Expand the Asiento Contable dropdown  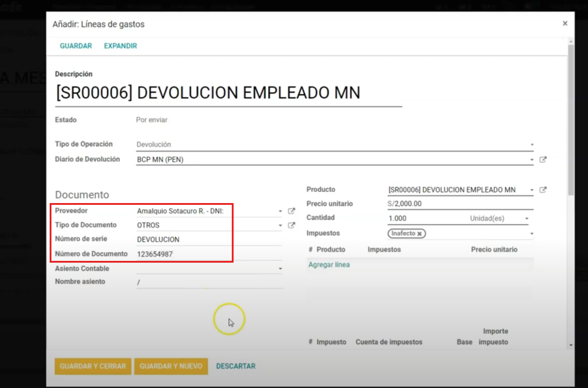click(280, 269)
